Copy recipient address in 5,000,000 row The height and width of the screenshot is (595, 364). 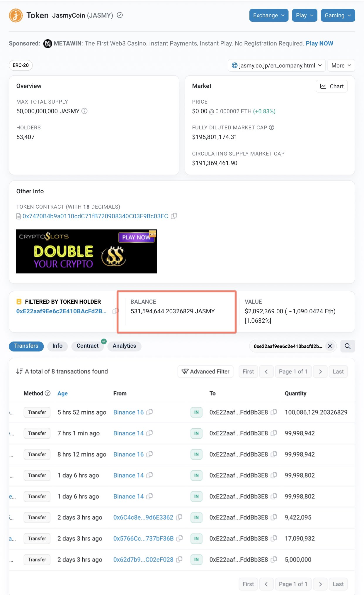pos(274,559)
